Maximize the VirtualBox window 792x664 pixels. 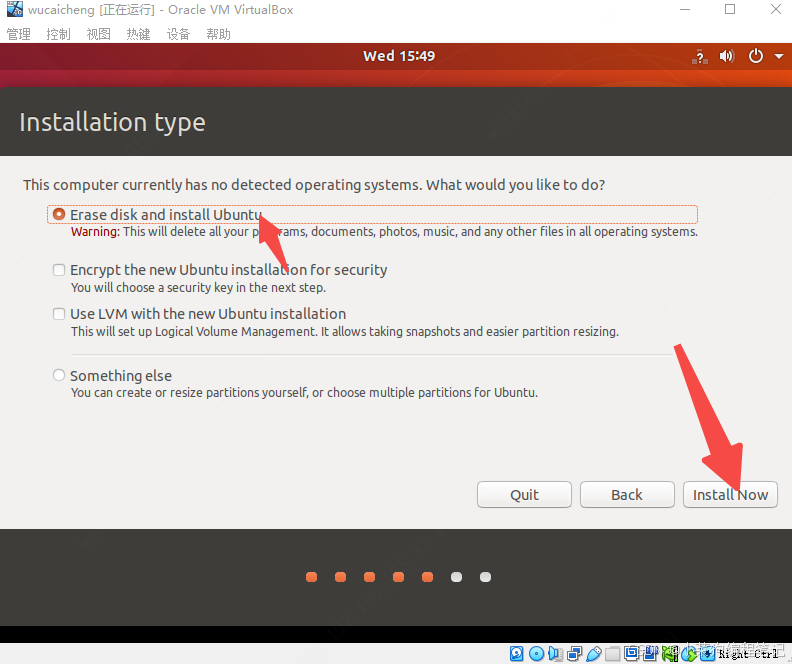(x=730, y=9)
